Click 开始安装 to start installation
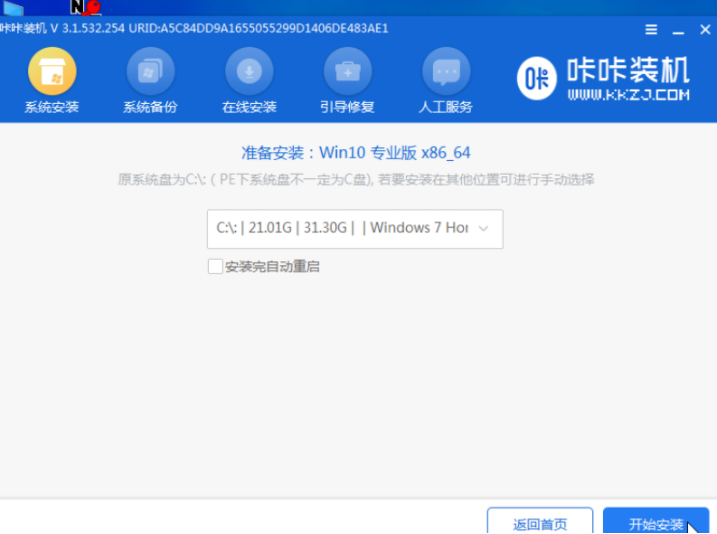 pos(656,524)
